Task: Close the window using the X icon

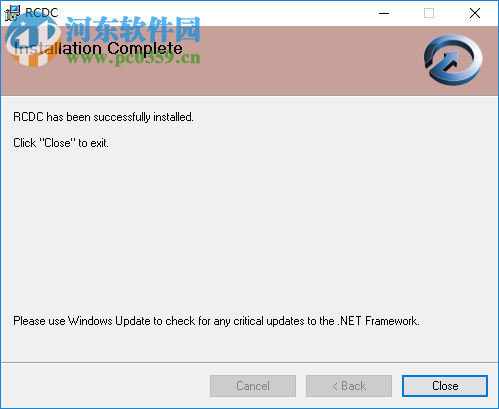Action: [475, 13]
